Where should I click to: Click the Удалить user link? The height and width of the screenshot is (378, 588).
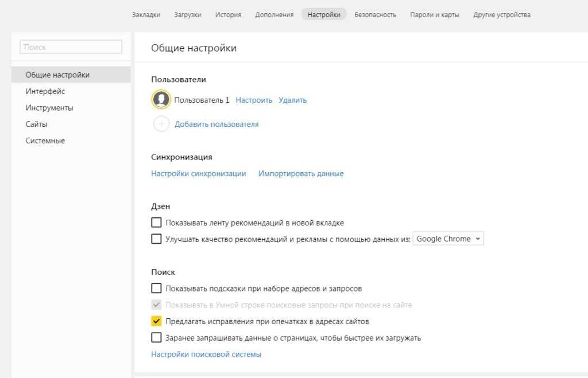[x=293, y=100]
